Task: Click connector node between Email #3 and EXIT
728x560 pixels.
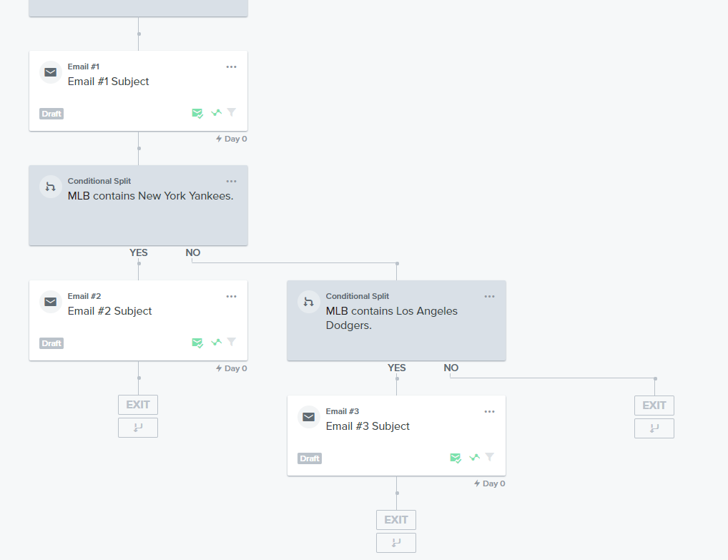Action: pyautogui.click(x=397, y=493)
